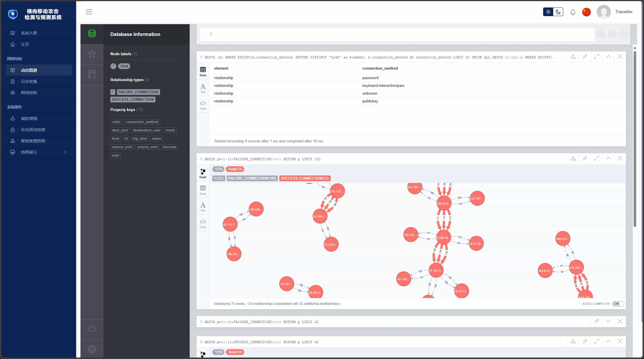Viewport: 644px width, 359px height.
Task: Favorite the current editor query
Action: click(601, 34)
